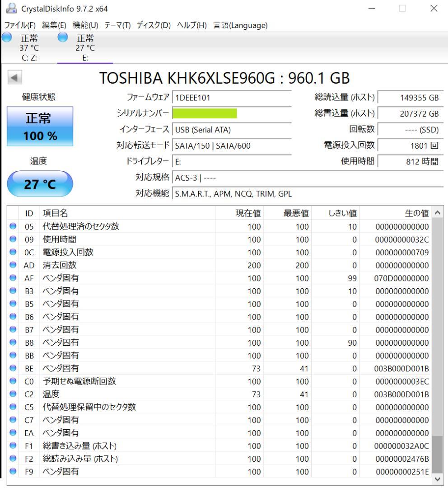Click the ID column header

[29, 213]
